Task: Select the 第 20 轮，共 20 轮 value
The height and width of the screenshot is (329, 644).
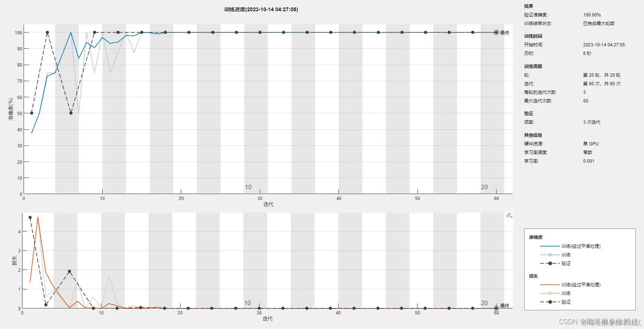Action: pyautogui.click(x=602, y=75)
